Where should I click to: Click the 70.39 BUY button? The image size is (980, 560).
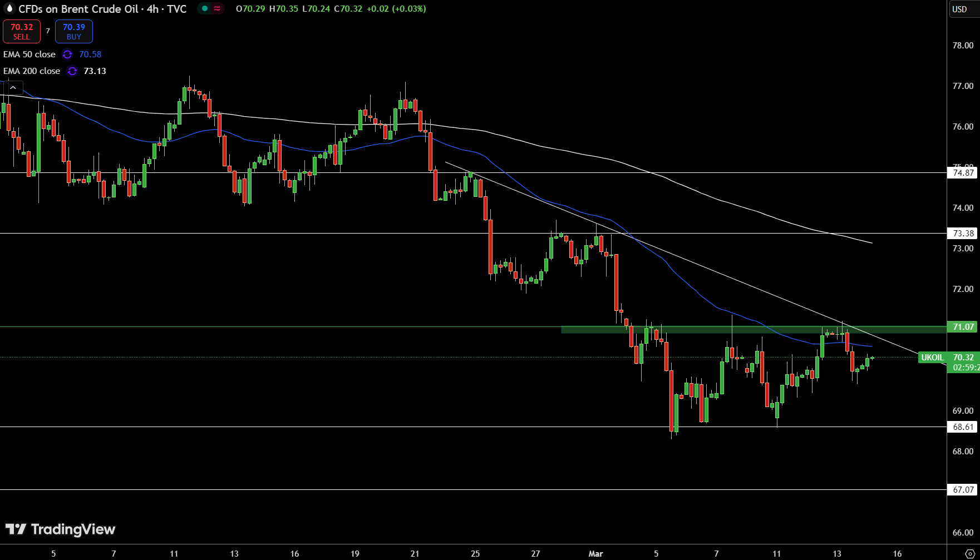(x=74, y=32)
